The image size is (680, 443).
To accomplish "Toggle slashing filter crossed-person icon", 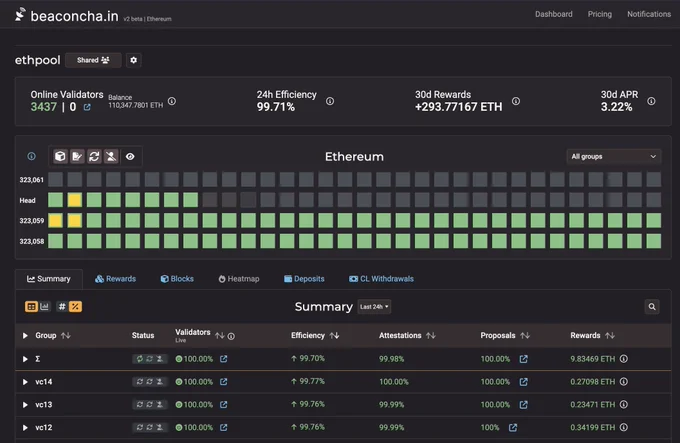I will (111, 156).
